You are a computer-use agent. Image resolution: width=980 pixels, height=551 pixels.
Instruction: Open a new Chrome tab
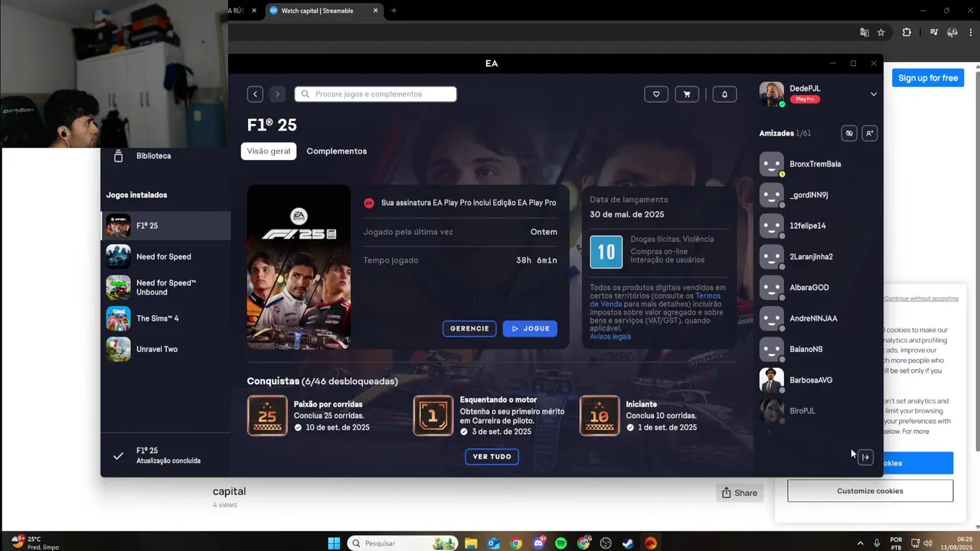394,11
